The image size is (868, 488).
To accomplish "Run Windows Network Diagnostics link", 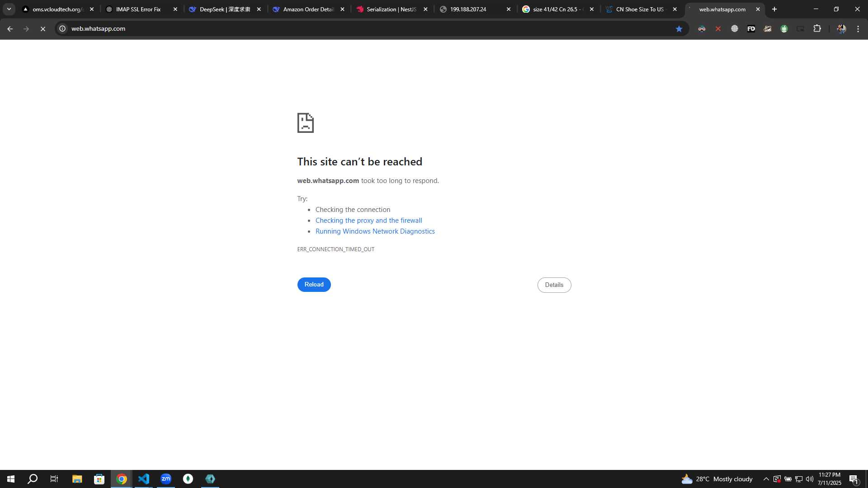I will (x=375, y=231).
